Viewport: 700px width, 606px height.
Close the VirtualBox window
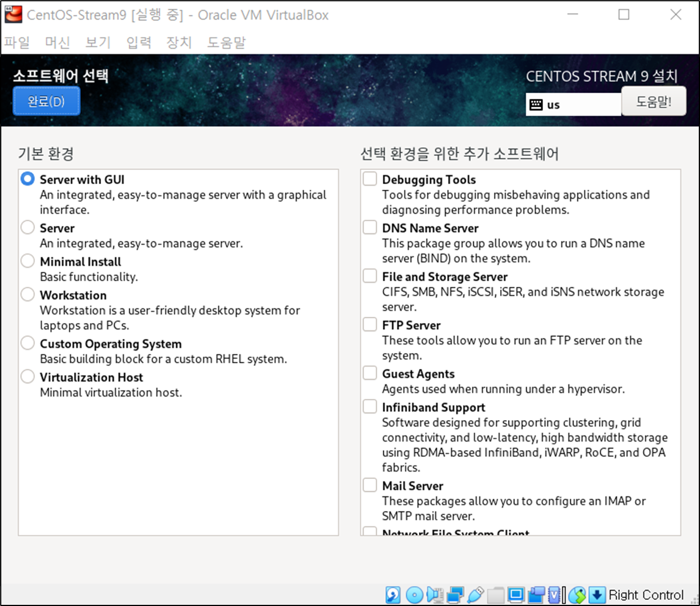click(x=676, y=15)
